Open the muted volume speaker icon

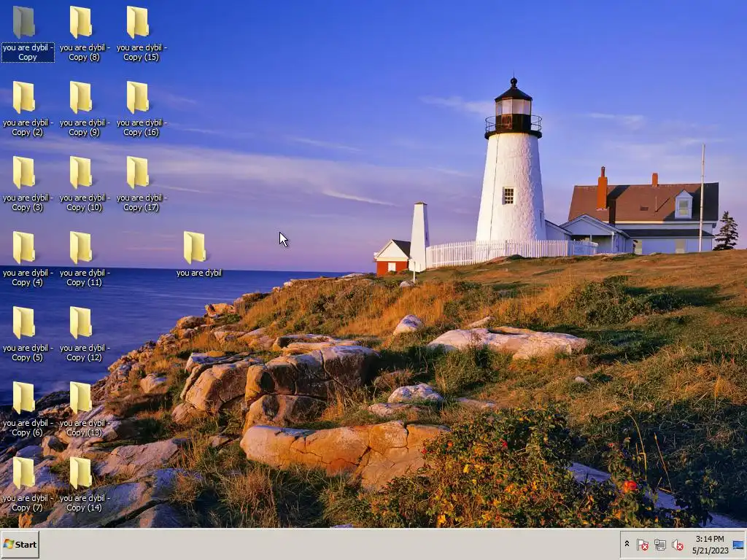point(677,545)
